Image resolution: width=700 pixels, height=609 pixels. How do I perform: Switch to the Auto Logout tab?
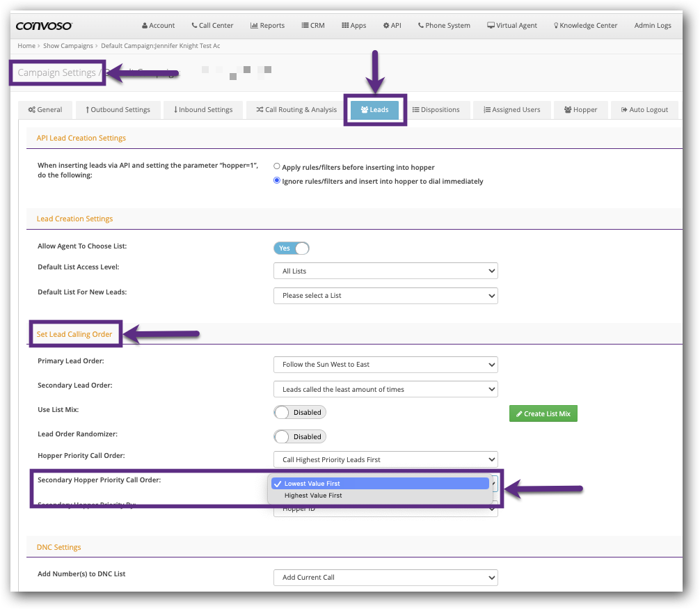[x=644, y=110]
